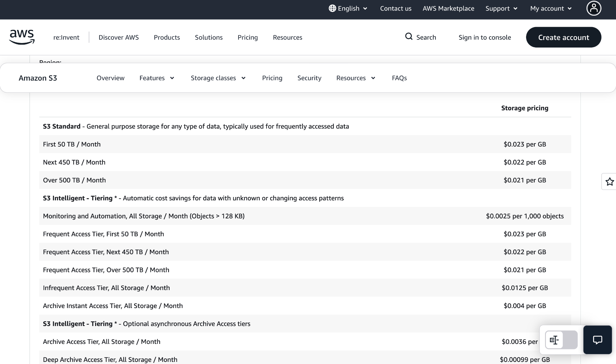Expand the Amazon S3 Resources submenu

point(356,78)
